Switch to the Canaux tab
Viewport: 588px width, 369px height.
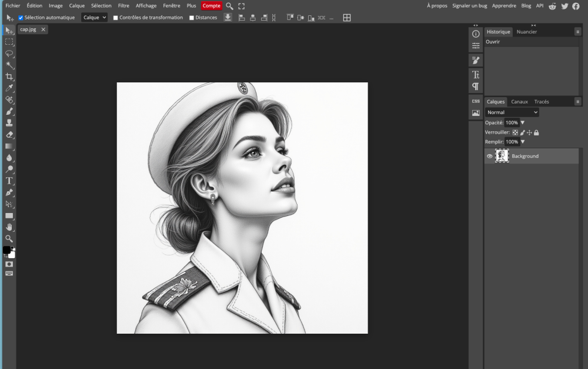[520, 101]
